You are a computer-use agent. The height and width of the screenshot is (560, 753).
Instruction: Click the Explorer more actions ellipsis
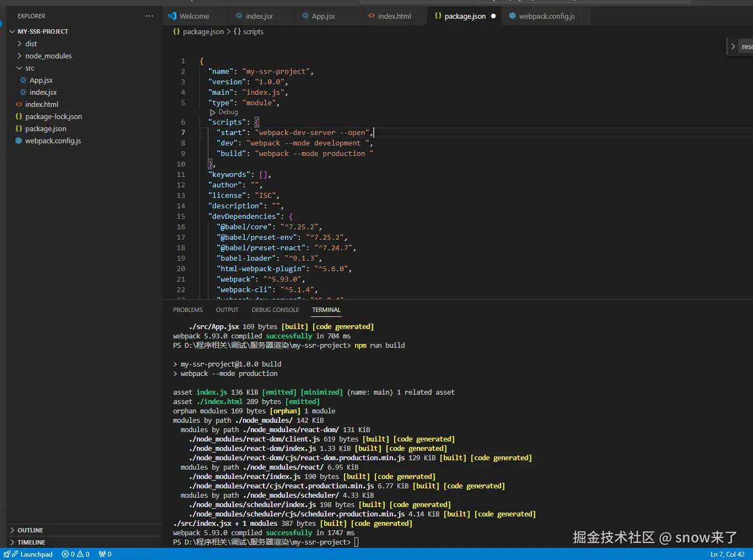point(149,16)
